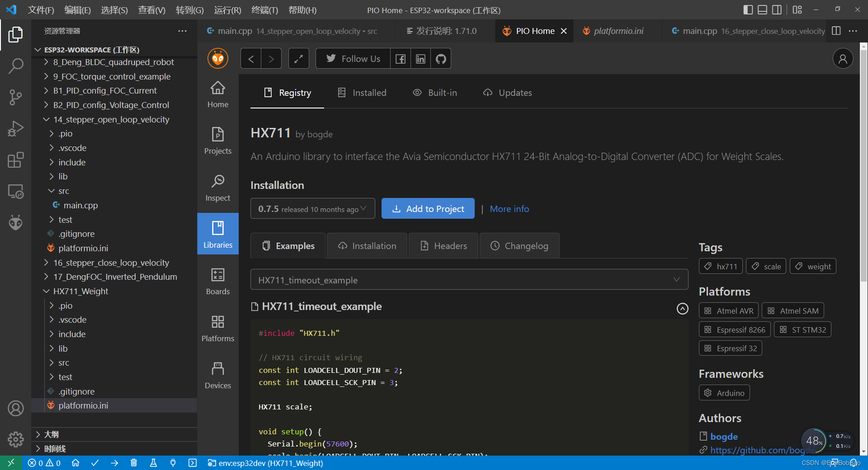868x470 pixels.
Task: Open the Headers tab
Action: click(443, 246)
